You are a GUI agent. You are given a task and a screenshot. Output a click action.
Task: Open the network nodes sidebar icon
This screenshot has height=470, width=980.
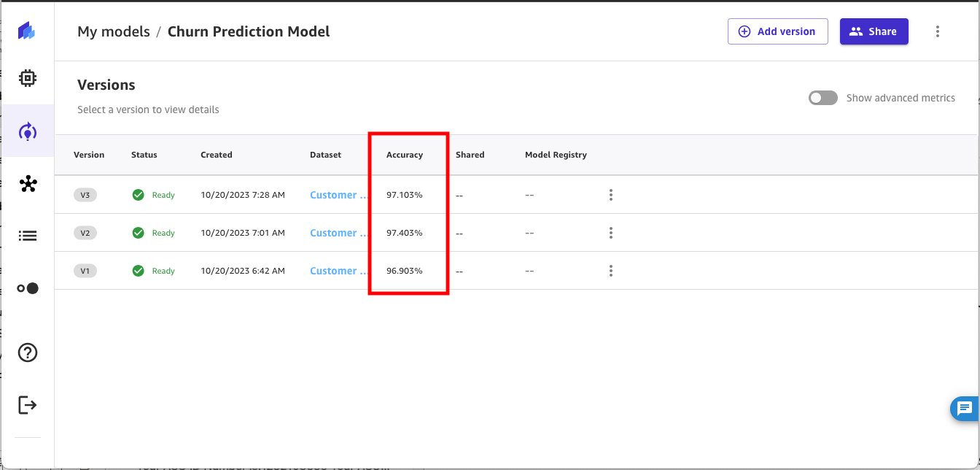click(x=28, y=184)
